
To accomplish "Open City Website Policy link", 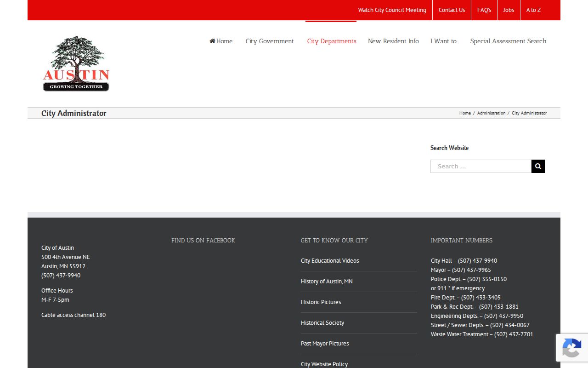I will tap(324, 364).
